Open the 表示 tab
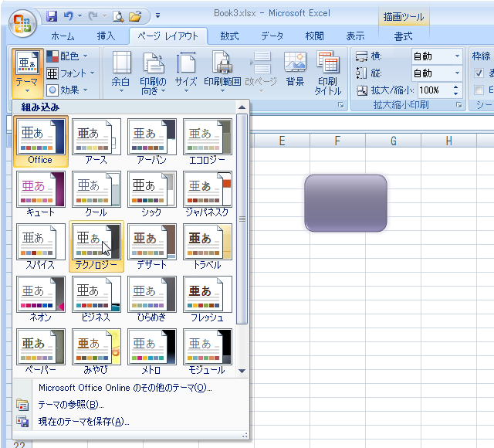 [x=355, y=36]
